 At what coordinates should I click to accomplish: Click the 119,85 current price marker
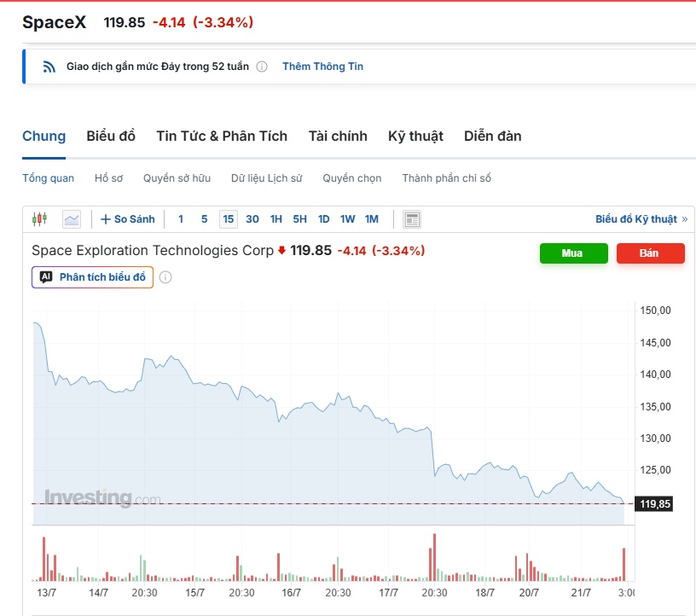point(654,504)
